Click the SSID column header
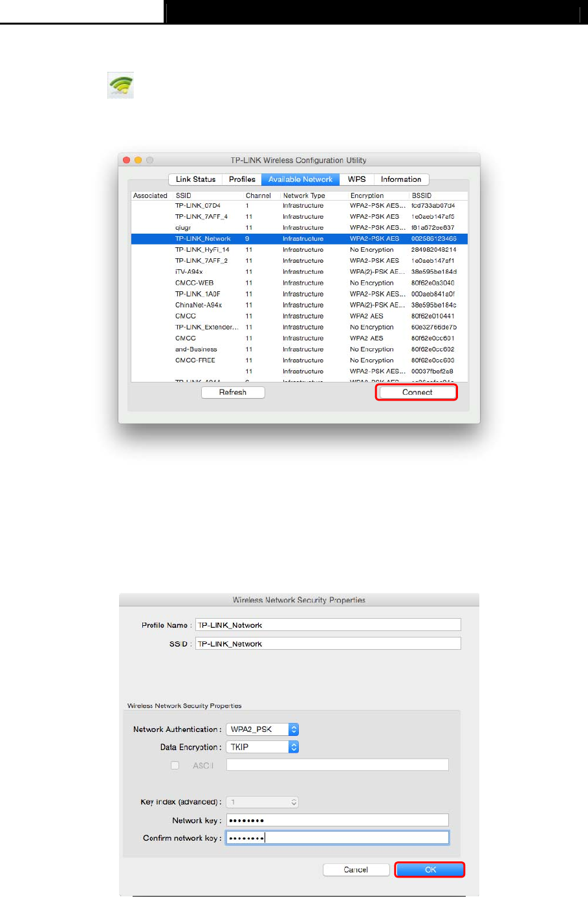The width and height of the screenshot is (588, 897). [x=207, y=195]
